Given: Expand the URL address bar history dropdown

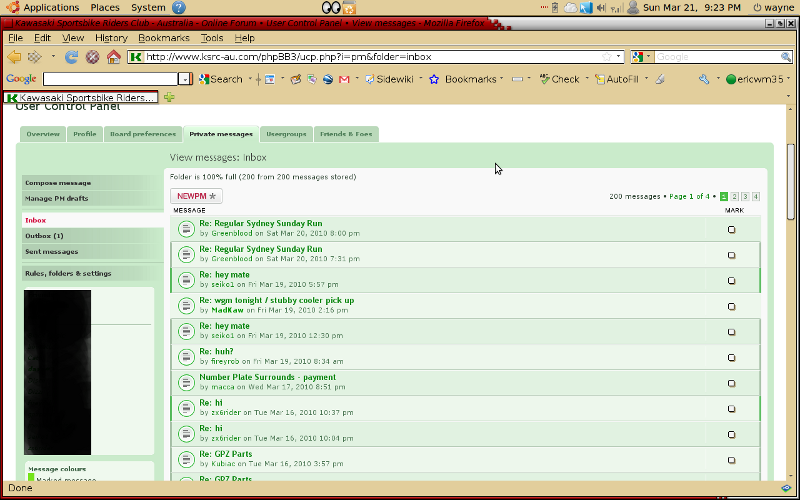Looking at the screenshot, I should tap(619, 57).
